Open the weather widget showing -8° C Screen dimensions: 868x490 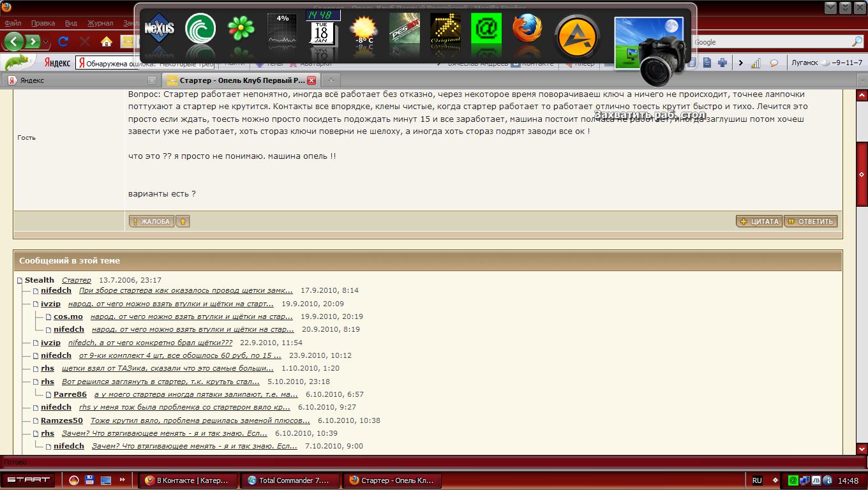(364, 31)
